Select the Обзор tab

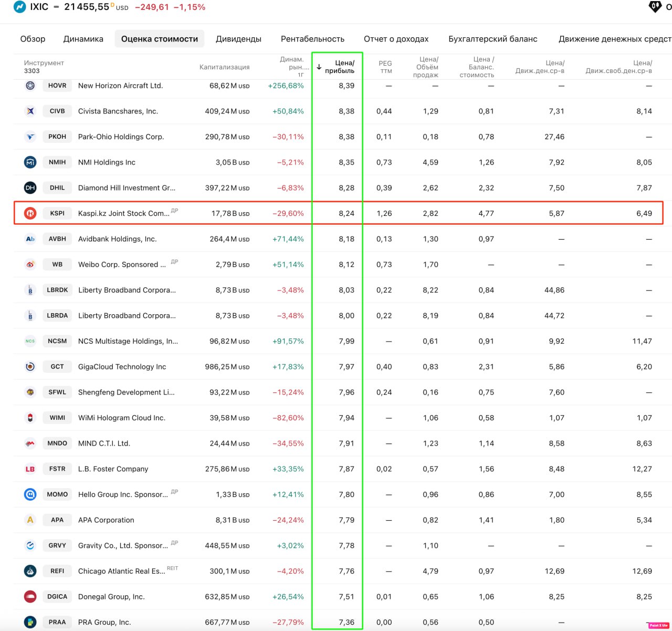(33, 39)
